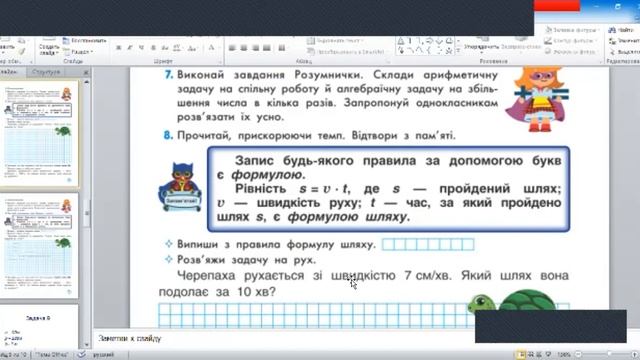This screenshot has height=360, width=640.
Task: Click the zoom in plus button
Action: click(635, 355)
